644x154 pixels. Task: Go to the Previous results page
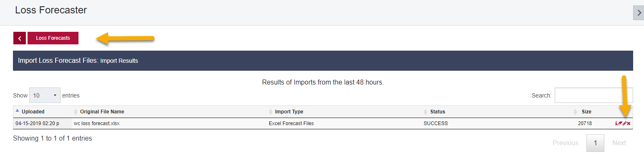coord(566,143)
